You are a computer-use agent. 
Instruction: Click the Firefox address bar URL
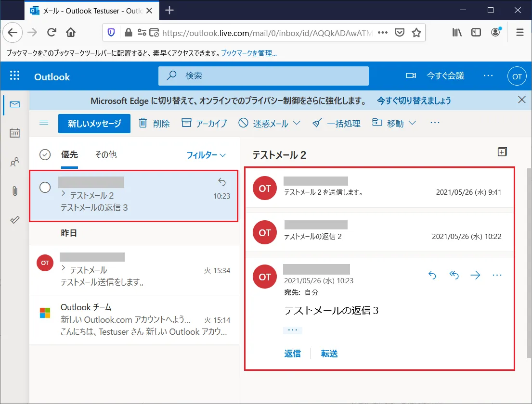click(x=267, y=33)
